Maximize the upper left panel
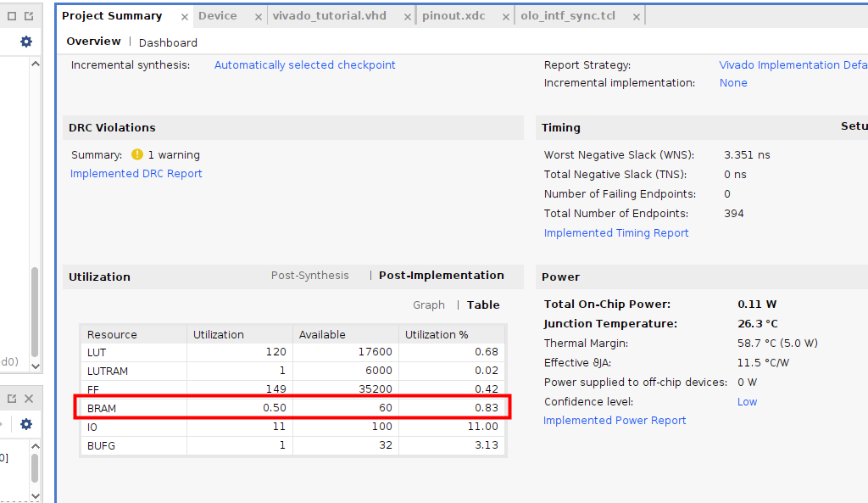This screenshot has height=503, width=868. point(12,16)
